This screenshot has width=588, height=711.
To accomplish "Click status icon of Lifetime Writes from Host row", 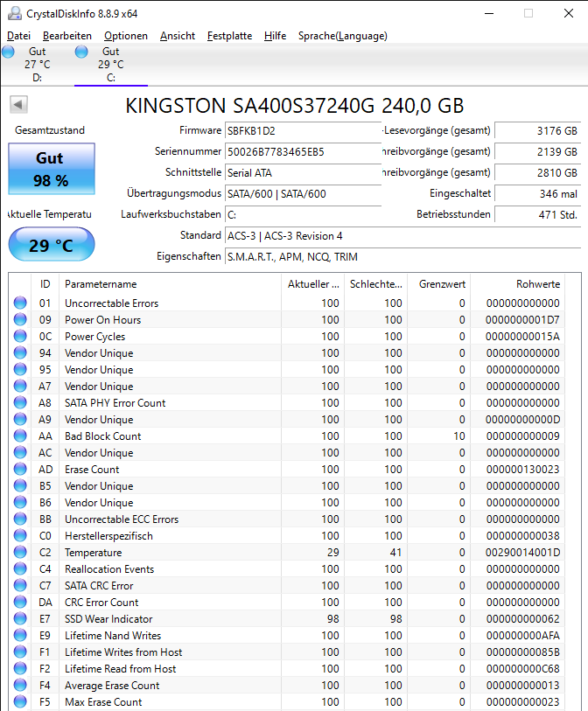I will tap(20, 652).
